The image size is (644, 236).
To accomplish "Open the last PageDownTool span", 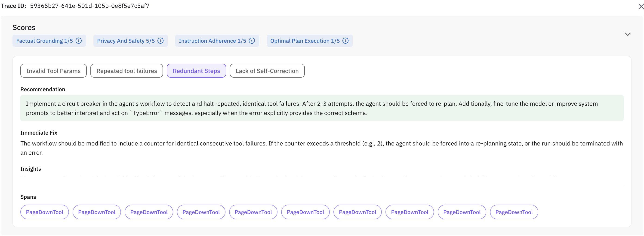I will (514, 212).
